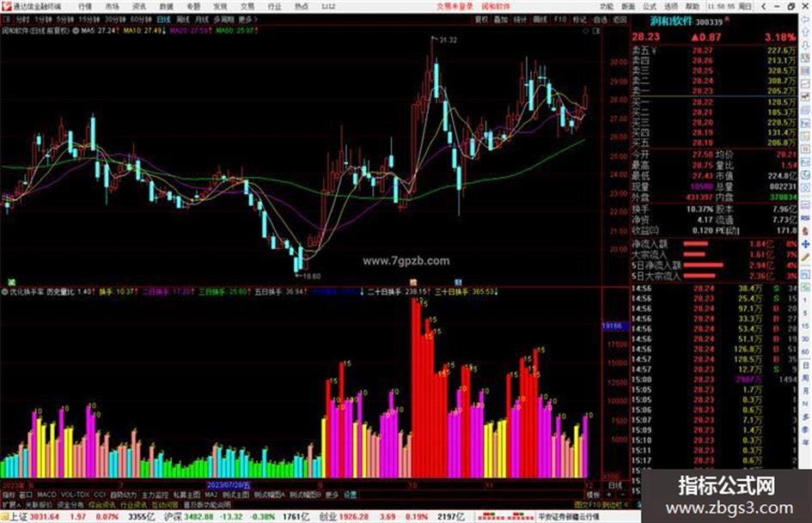Screen dimensions: 812x523
Task: Click the 设置 indicator settings
Action: tap(350, 495)
